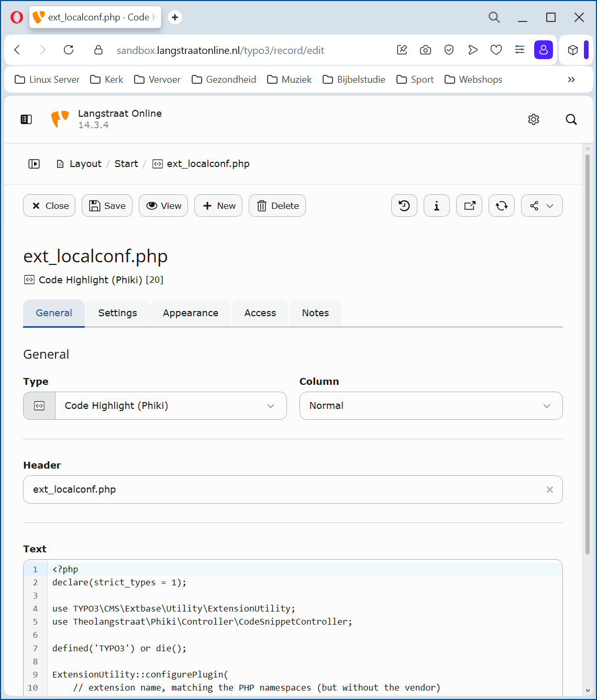Viewport: 597px width, 700px height.
Task: Open the Column dropdown set to Normal
Action: click(x=431, y=406)
